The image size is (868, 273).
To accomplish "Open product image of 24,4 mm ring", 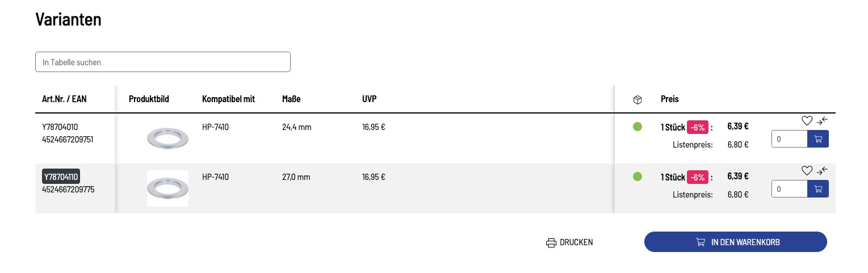I will pyautogui.click(x=167, y=139).
